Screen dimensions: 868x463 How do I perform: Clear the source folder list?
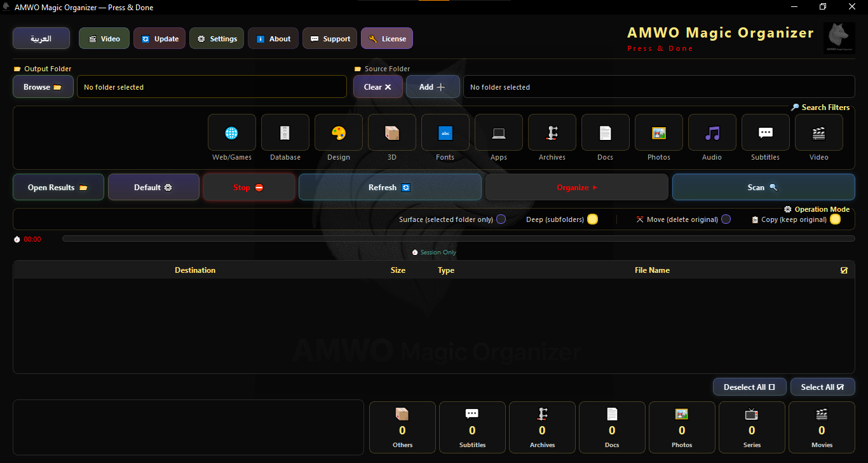tap(378, 87)
